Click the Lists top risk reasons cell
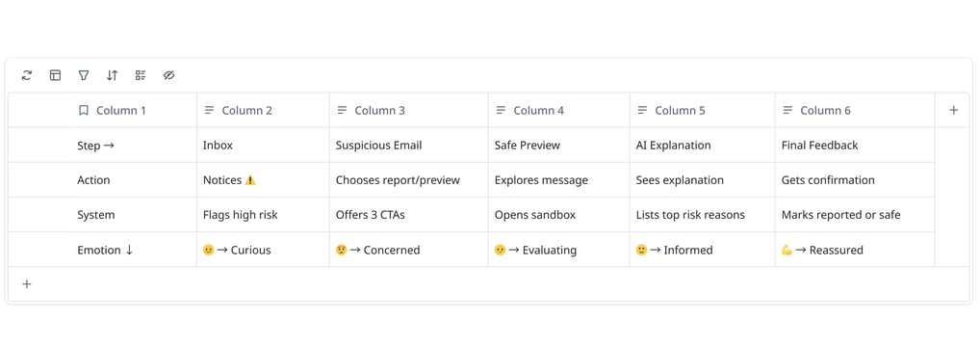Image resolution: width=980 pixels, height=347 pixels. point(703,215)
